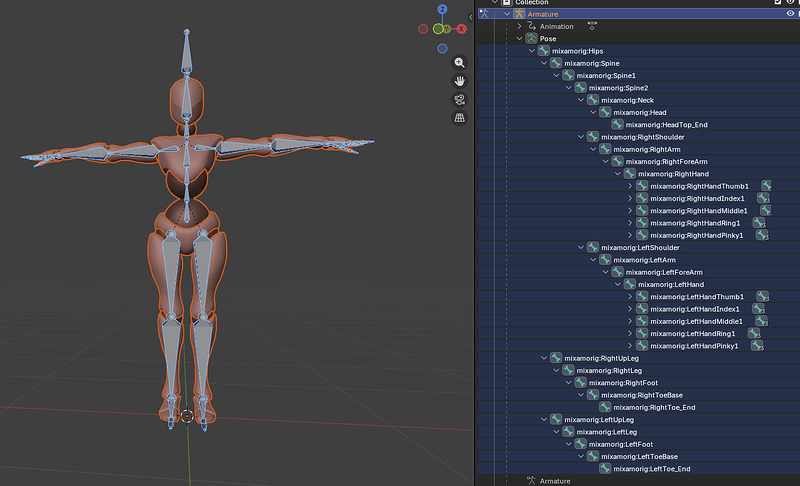Select the Armature data row at bottom

tap(639, 480)
